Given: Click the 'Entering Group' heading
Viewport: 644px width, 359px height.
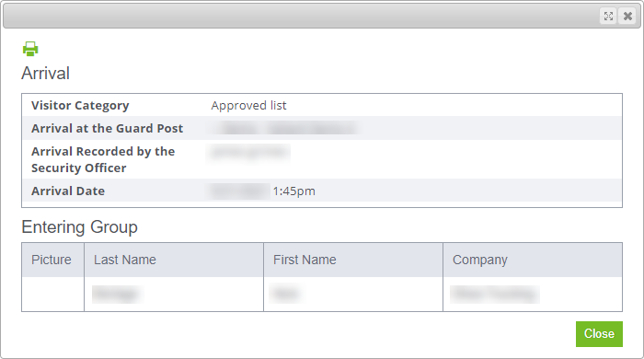Looking at the screenshot, I should pos(79,226).
